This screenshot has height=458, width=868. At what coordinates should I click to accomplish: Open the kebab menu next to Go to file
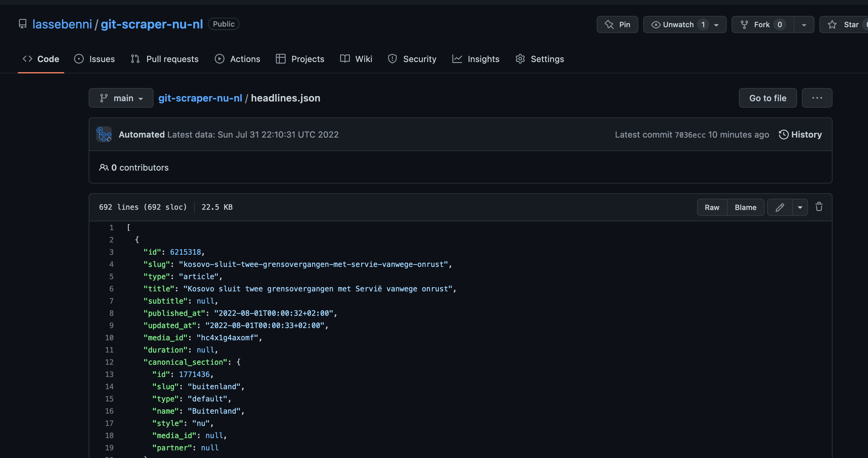pyautogui.click(x=817, y=98)
